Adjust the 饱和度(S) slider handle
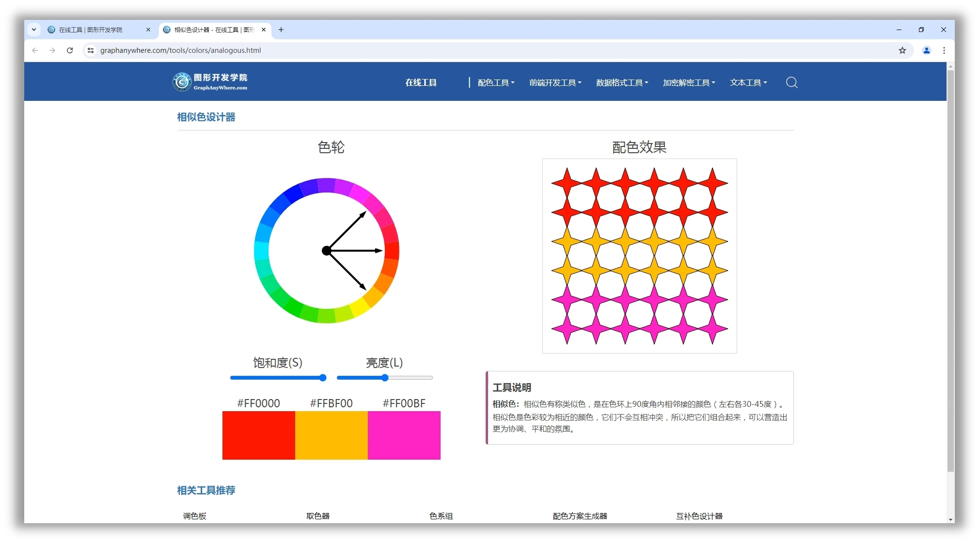Viewport: 980px width, 545px height. point(323,378)
